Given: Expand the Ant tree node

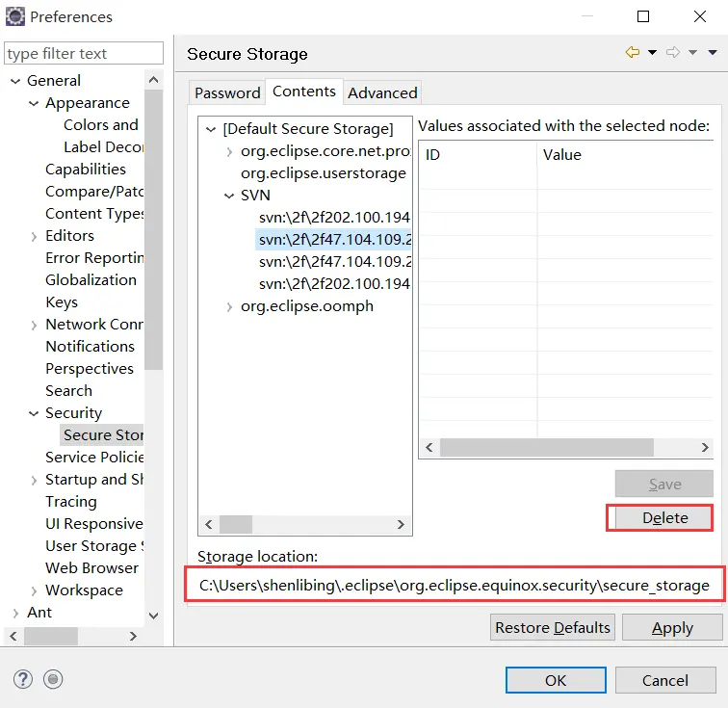Looking at the screenshot, I should [x=15, y=614].
